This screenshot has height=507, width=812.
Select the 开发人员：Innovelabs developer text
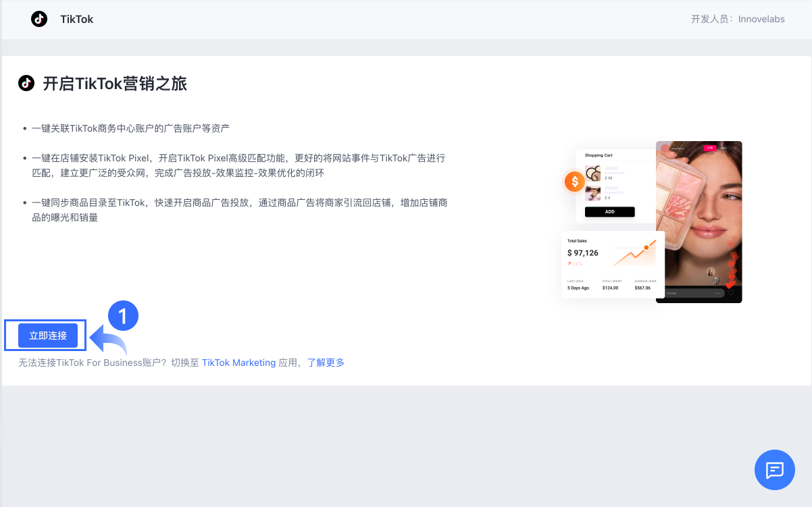738,19
